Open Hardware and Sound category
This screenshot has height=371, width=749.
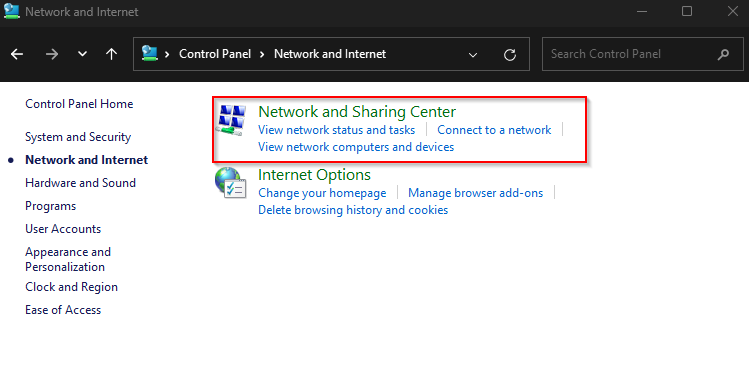coord(80,183)
